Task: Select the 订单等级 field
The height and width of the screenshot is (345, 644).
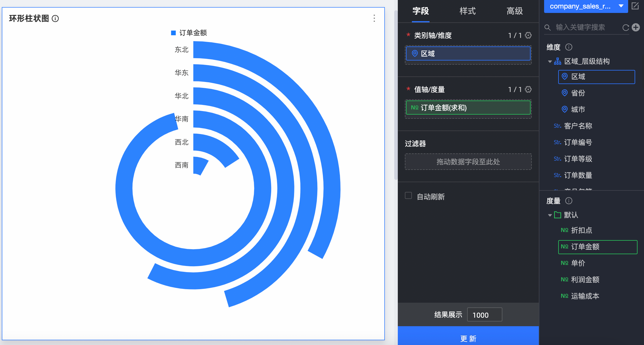Action: pyautogui.click(x=578, y=159)
